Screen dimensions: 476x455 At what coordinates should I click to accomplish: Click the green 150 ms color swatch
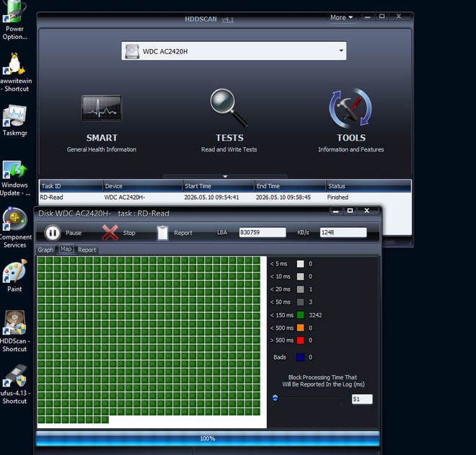300,315
